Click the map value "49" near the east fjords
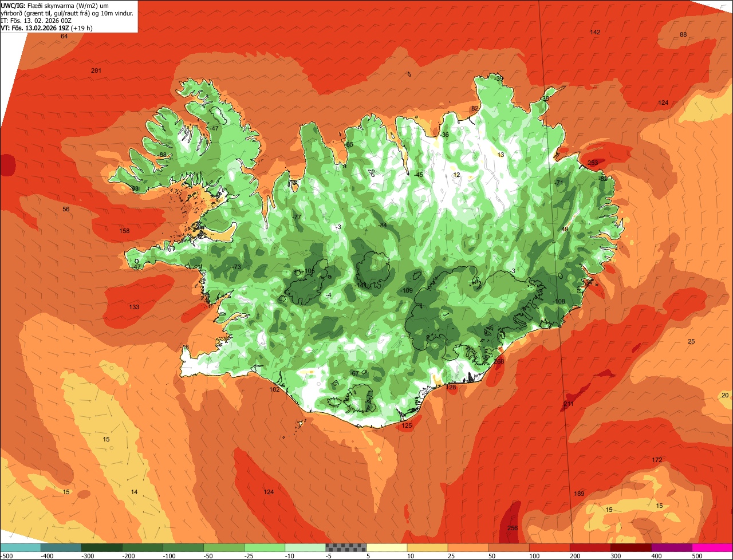Image resolution: width=733 pixels, height=560 pixels. click(x=565, y=229)
